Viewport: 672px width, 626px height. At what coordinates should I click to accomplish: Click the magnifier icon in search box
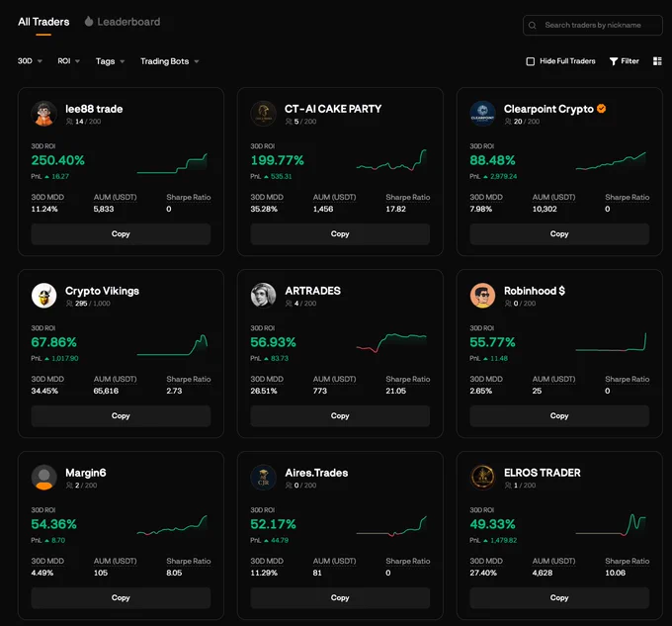point(532,26)
